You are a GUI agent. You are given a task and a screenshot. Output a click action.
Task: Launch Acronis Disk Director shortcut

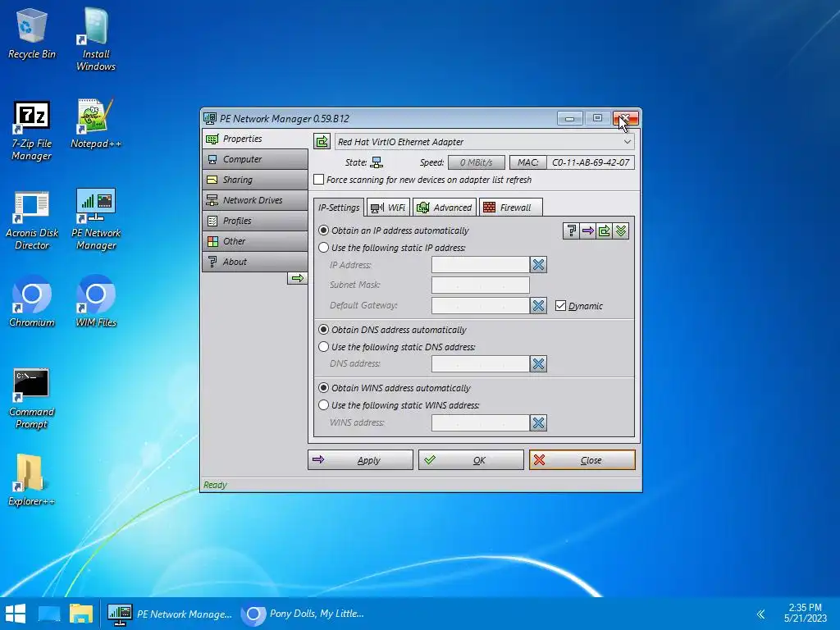click(x=32, y=220)
